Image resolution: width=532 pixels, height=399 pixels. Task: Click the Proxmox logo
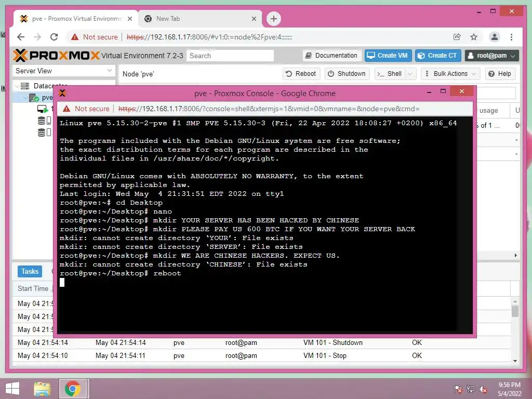coord(56,55)
